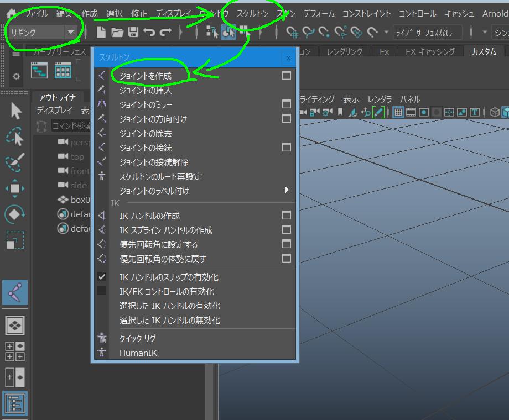Open dropdown arrow left of ライブ サーフェスなし
Screen dimensions: 509x420
click(x=386, y=32)
